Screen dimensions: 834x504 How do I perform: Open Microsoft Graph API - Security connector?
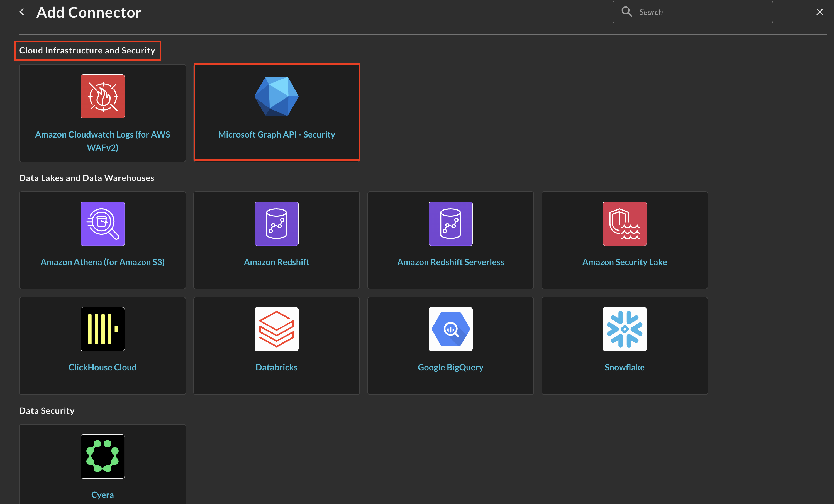[x=277, y=134]
